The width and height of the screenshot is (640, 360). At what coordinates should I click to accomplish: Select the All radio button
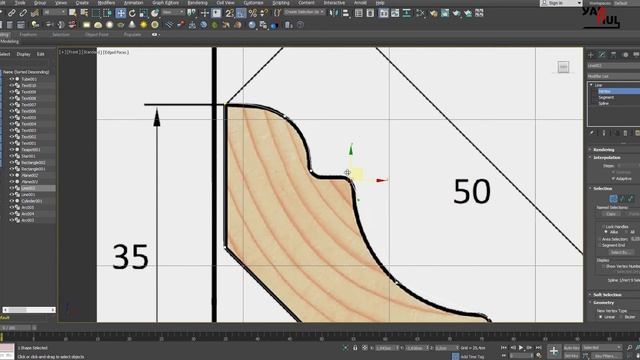(627, 232)
